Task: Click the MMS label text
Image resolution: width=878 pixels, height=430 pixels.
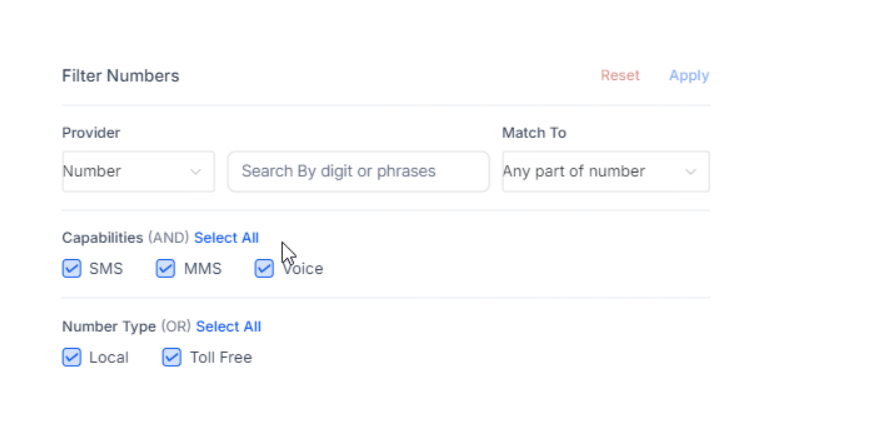Action: pyautogui.click(x=203, y=268)
